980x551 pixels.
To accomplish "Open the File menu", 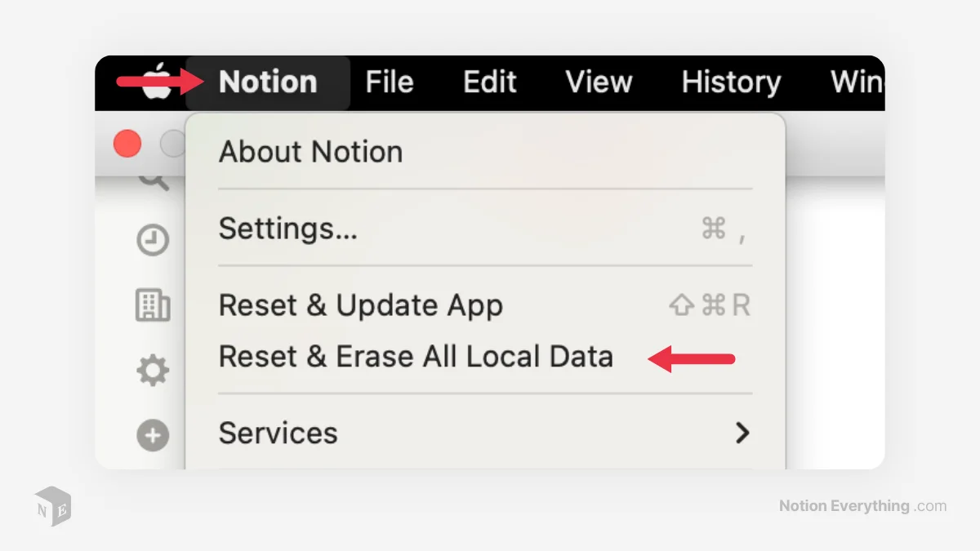I will tap(390, 82).
